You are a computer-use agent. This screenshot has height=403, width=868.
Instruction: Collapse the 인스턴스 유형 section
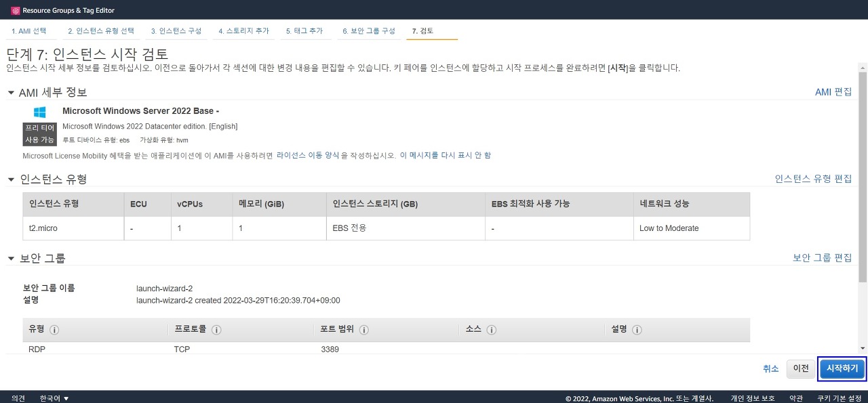11,179
